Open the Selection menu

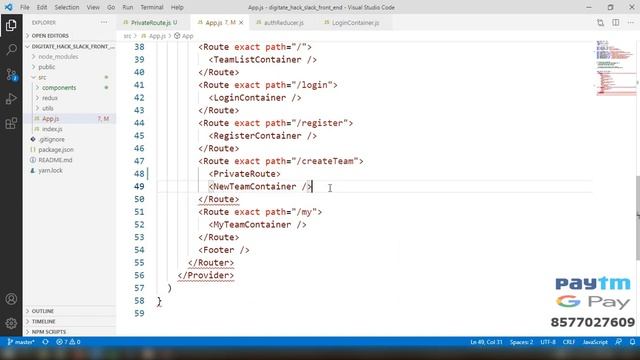67,7
